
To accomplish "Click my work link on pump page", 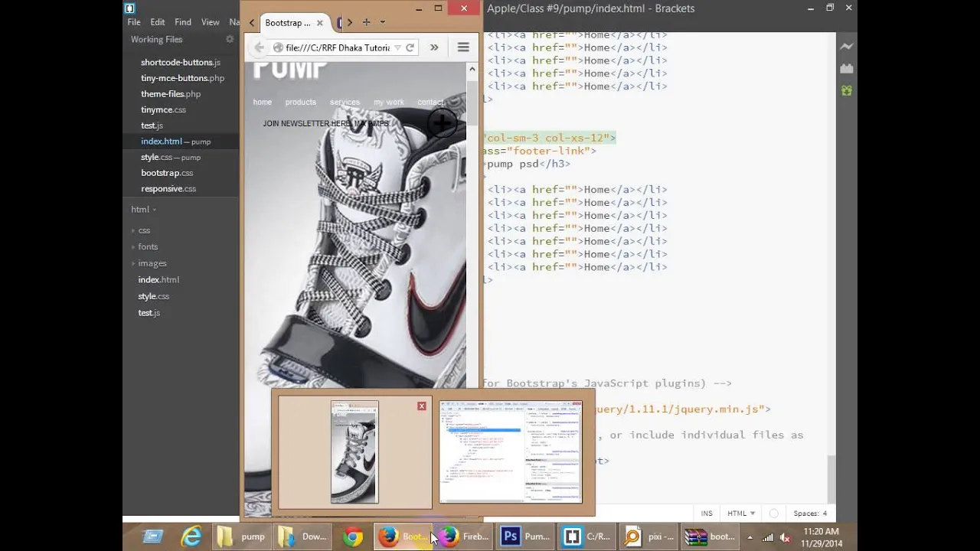I will pos(389,102).
